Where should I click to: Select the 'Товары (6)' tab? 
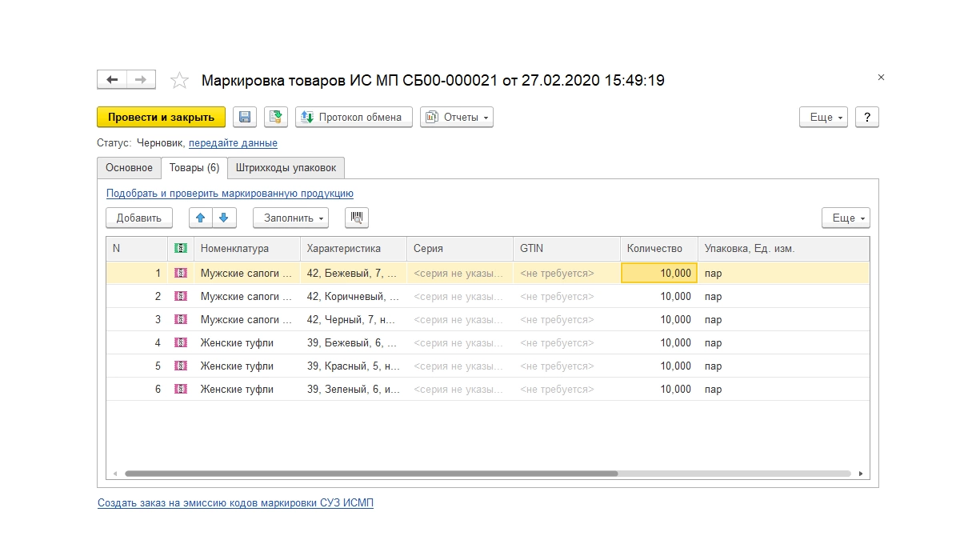pos(194,168)
